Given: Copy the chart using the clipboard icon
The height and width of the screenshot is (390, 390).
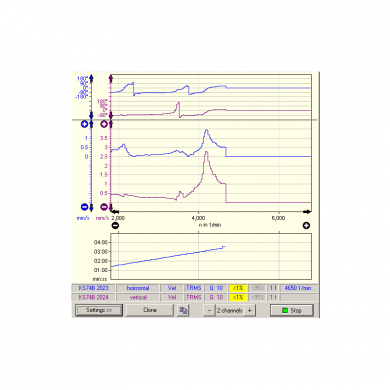Looking at the screenshot, I should 183,310.
